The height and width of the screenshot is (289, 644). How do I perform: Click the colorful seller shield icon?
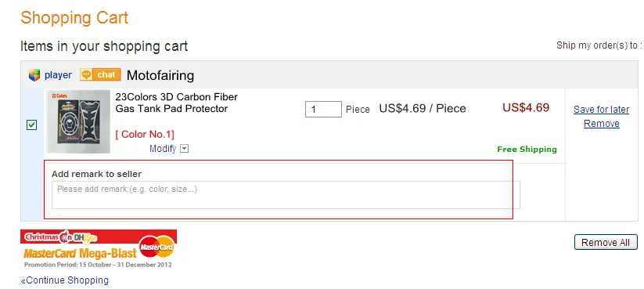pyautogui.click(x=34, y=75)
